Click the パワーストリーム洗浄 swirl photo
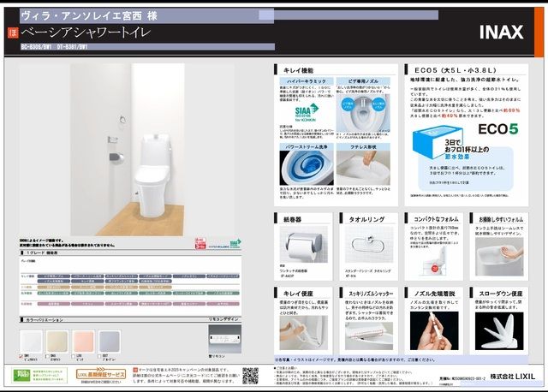Image resolution: width=548 pixels, height=392 pixels. pyautogui.click(x=307, y=168)
